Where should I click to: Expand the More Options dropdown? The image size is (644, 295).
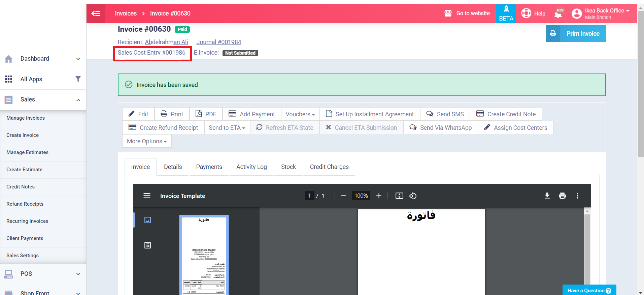tap(147, 141)
